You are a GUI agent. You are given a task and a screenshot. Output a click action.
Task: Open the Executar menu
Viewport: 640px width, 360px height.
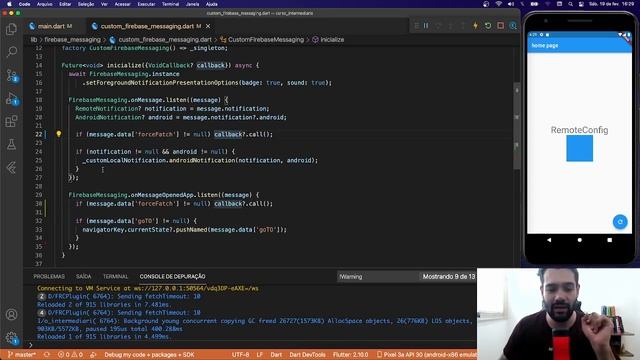coord(146,4)
